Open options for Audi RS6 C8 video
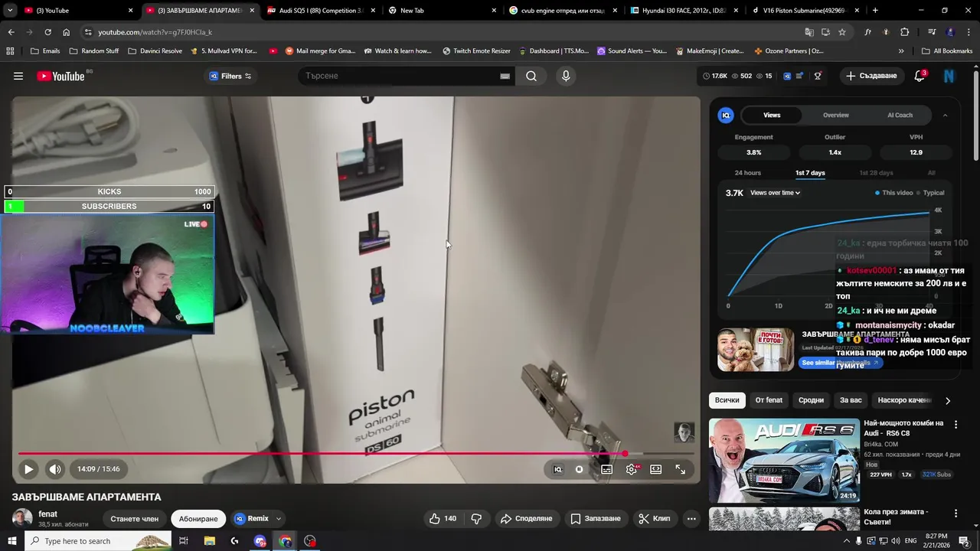 click(955, 424)
